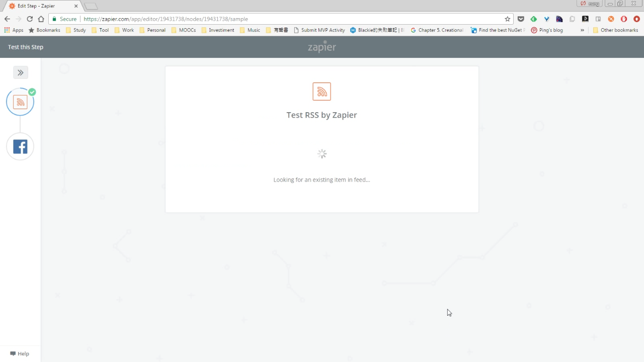Click the Chrome profile button in title bar
This screenshot has width=644, height=362.
(590, 4)
